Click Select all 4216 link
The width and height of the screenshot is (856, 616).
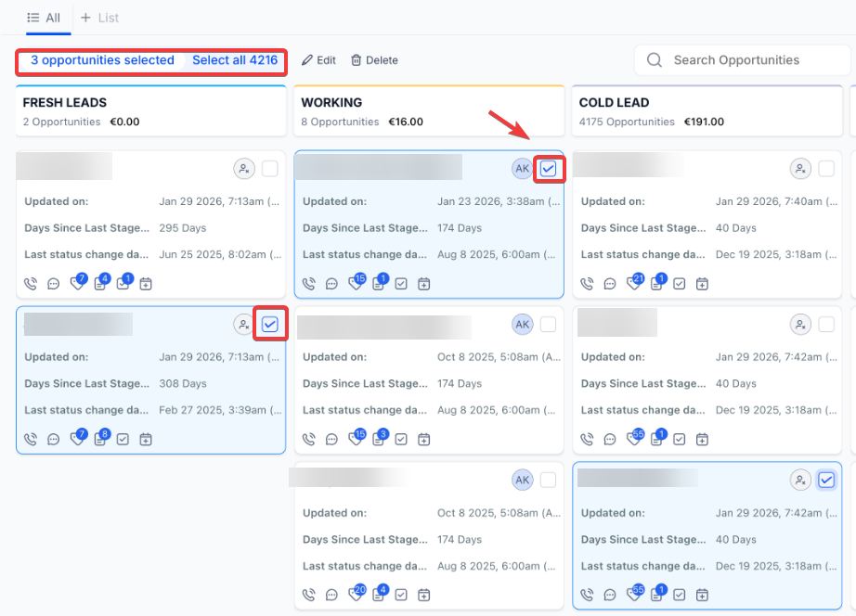[235, 60]
